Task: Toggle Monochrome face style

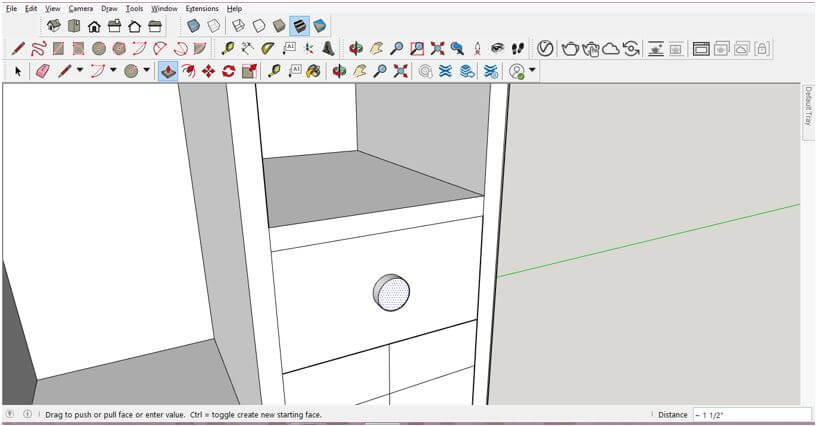Action: point(319,26)
